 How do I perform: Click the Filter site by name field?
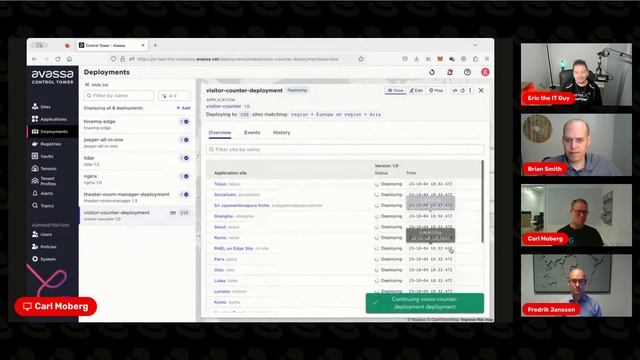pos(345,149)
